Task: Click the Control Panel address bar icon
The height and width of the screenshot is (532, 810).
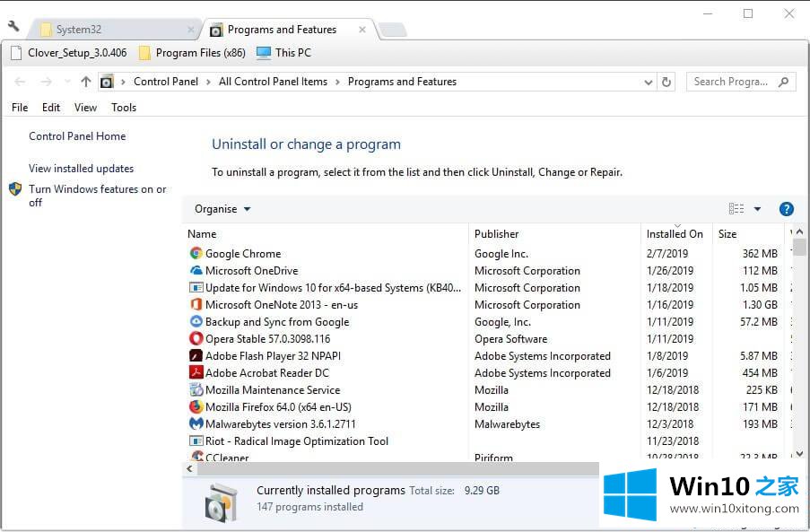Action: pyautogui.click(x=107, y=82)
